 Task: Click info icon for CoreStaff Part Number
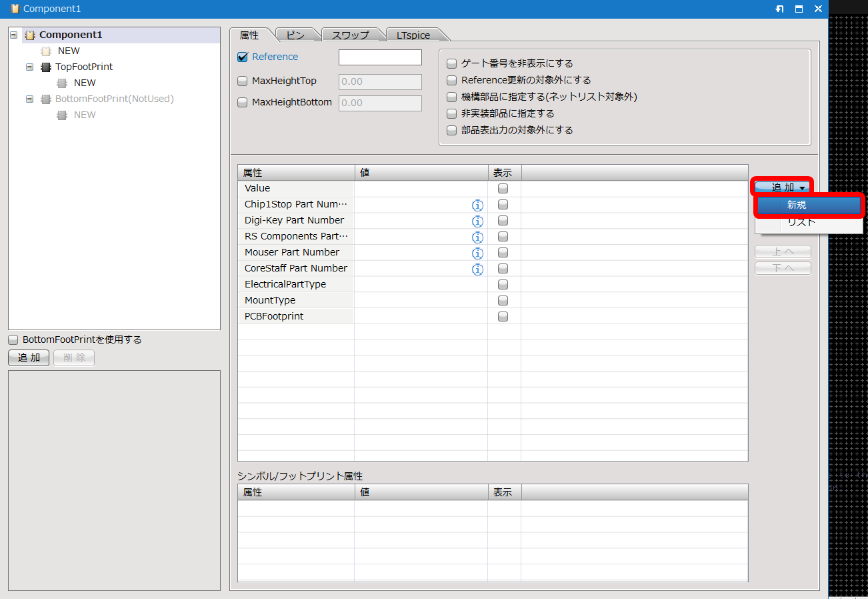point(477,269)
